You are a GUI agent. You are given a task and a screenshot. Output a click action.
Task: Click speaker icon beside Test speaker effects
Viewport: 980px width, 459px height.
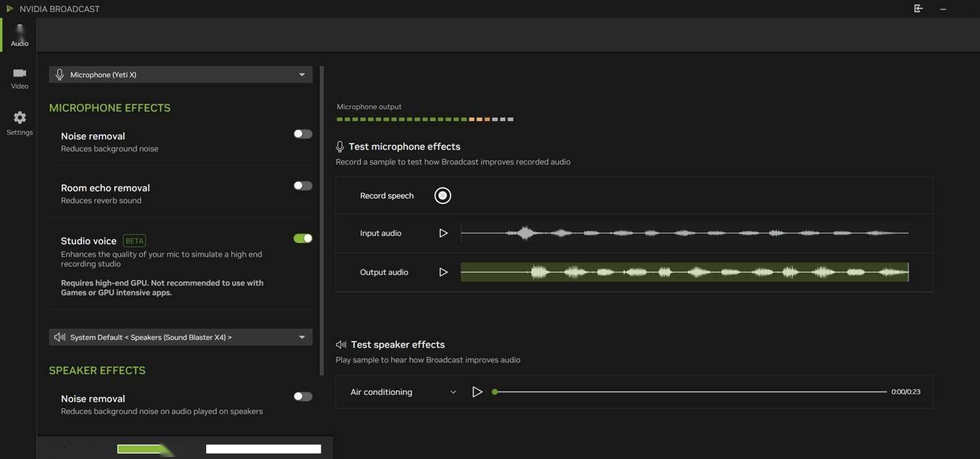coord(341,345)
